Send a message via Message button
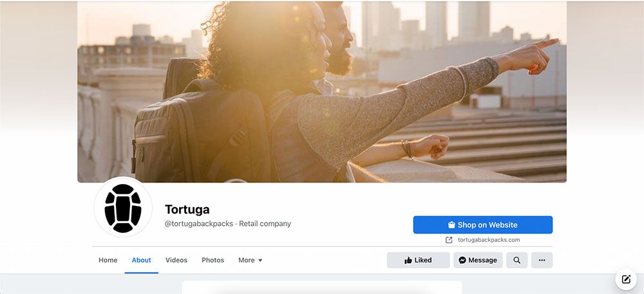Image resolution: width=644 pixels, height=294 pixels. pyautogui.click(x=478, y=260)
